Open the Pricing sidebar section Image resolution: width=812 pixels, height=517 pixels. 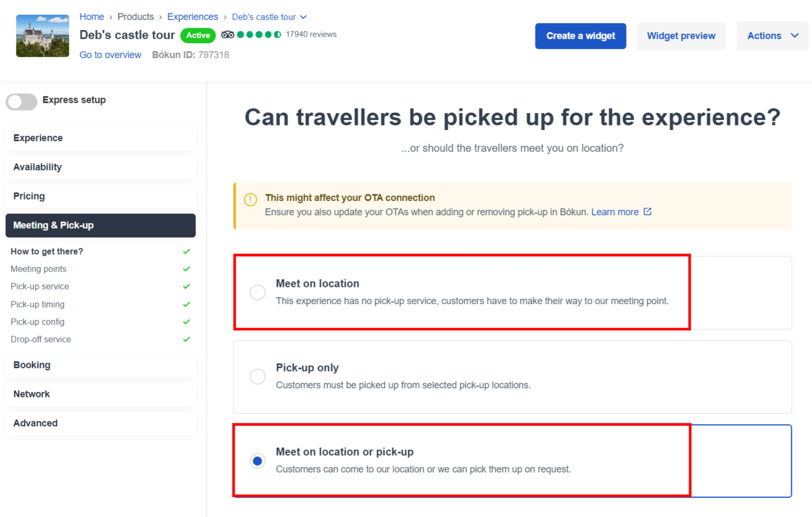coord(101,196)
